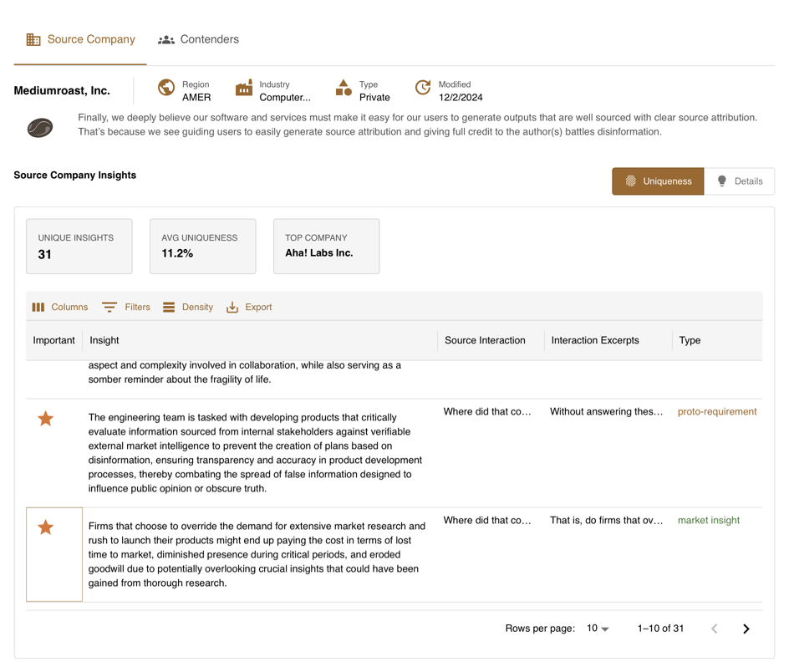Click the previous page arrow

[715, 629]
